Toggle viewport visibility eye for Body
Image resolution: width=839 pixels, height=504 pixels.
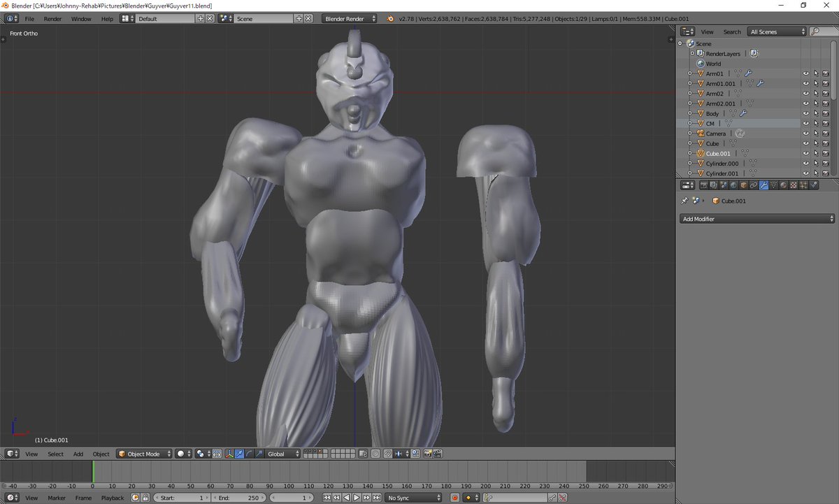[805, 113]
